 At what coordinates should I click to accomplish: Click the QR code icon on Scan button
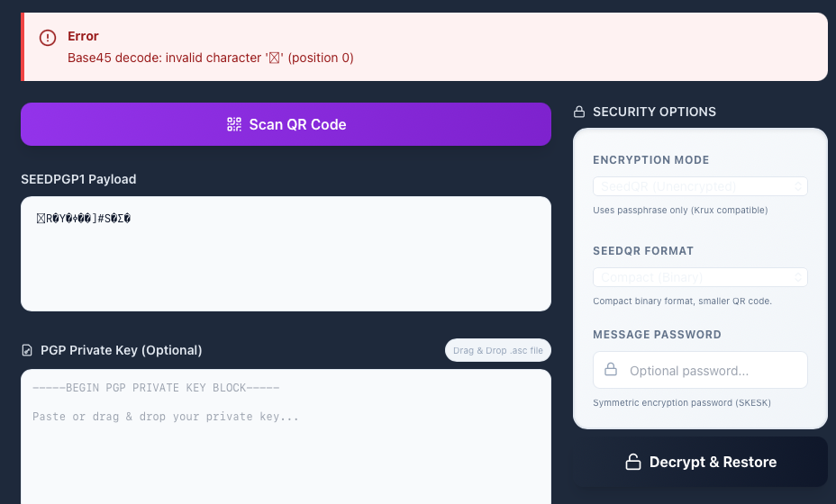tap(234, 125)
